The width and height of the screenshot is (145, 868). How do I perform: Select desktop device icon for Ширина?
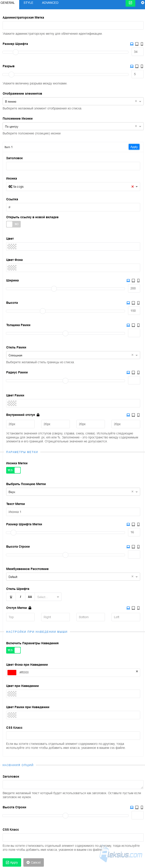point(128,280)
